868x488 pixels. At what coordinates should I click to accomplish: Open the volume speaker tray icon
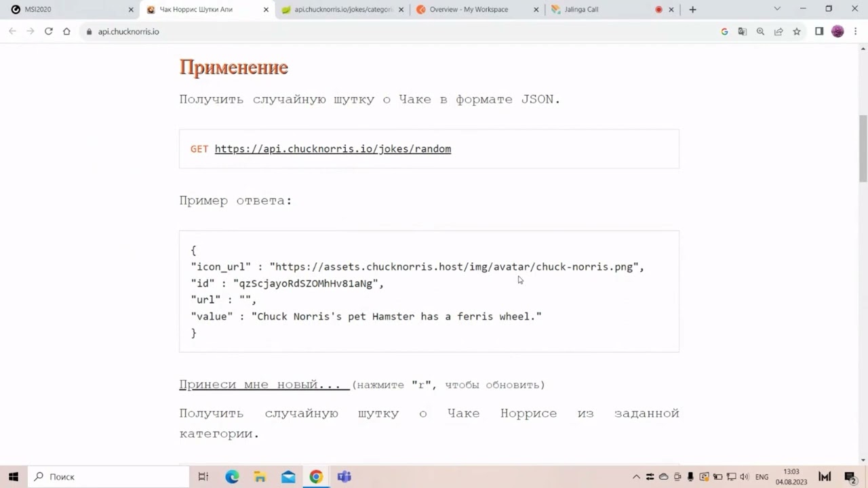(745, 476)
